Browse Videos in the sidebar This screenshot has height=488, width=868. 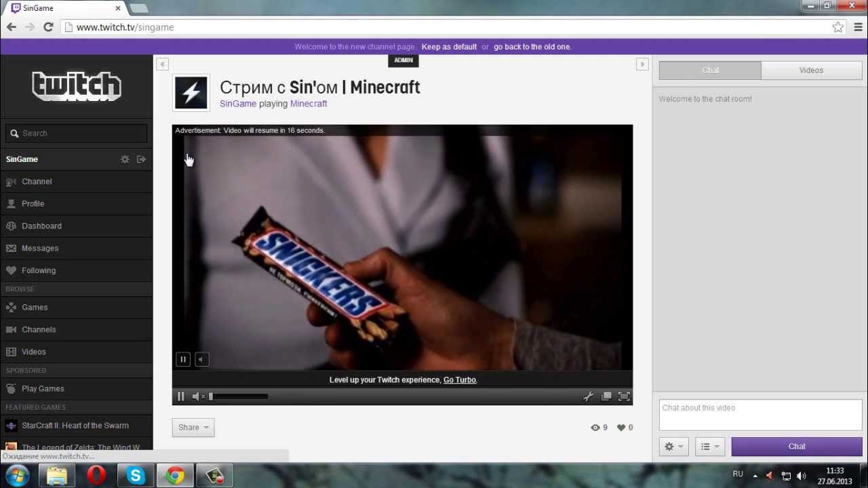click(x=76, y=352)
